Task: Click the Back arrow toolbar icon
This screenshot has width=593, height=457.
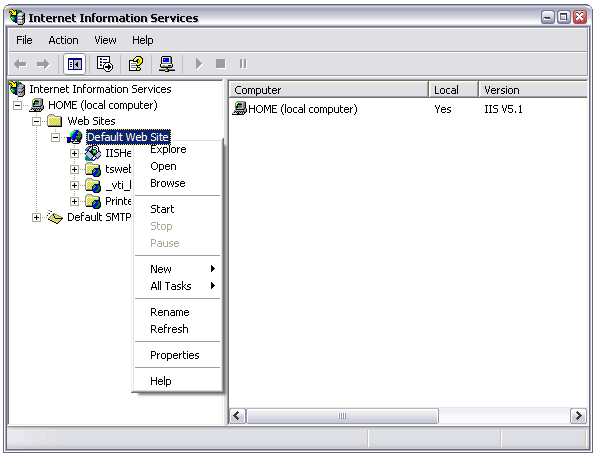Action: pyautogui.click(x=20, y=64)
